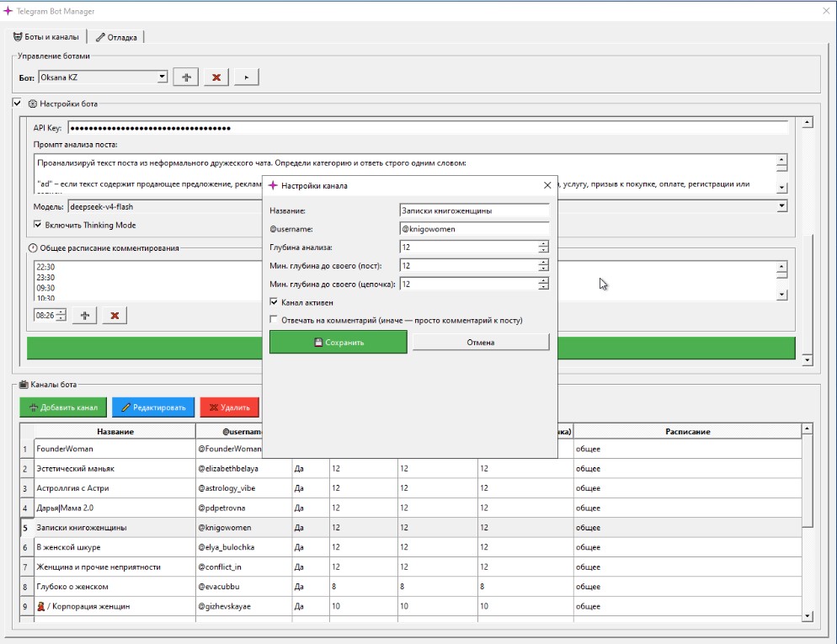
Task: Remove schedule time with red X button
Action: point(115,316)
